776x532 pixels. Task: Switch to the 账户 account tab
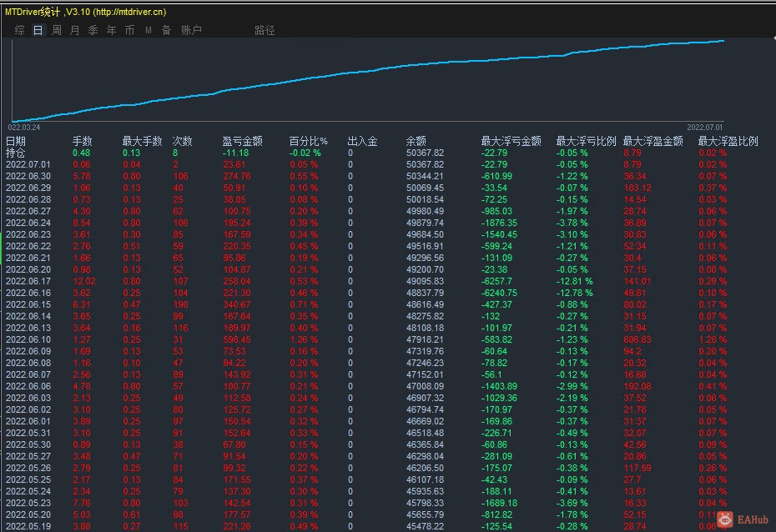pyautogui.click(x=191, y=30)
